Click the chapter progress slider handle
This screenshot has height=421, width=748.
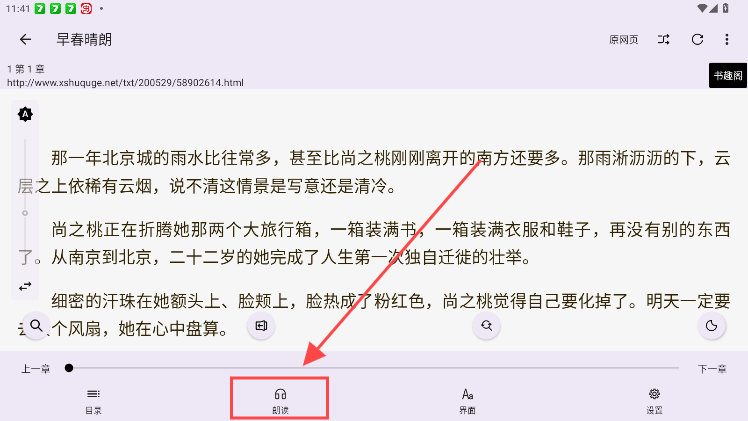69,368
